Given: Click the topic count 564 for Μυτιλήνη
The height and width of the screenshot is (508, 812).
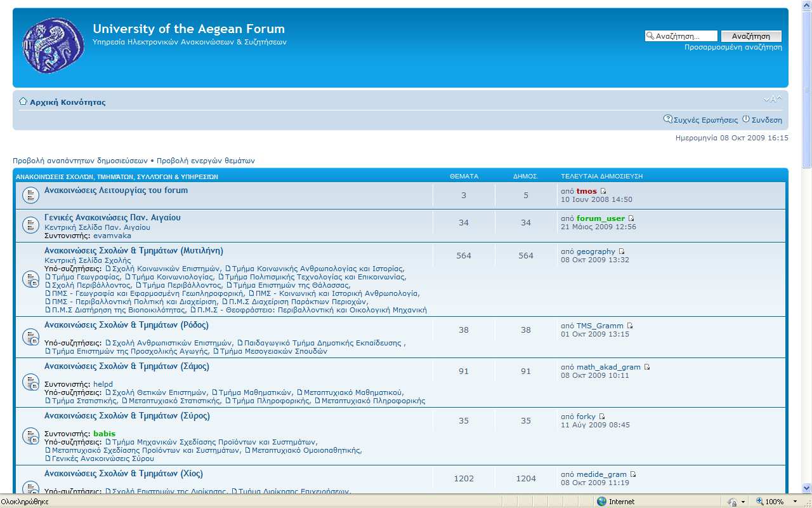Looking at the screenshot, I should [464, 256].
